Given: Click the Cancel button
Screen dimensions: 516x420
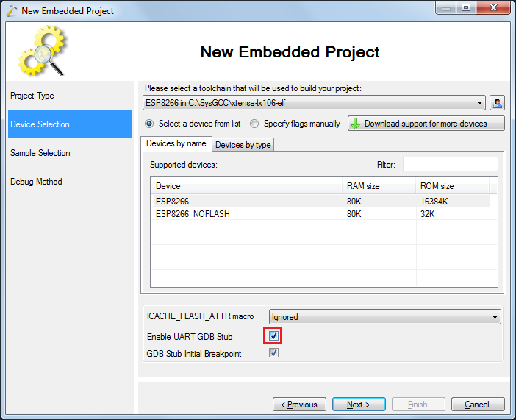Looking at the screenshot, I should point(478,405).
